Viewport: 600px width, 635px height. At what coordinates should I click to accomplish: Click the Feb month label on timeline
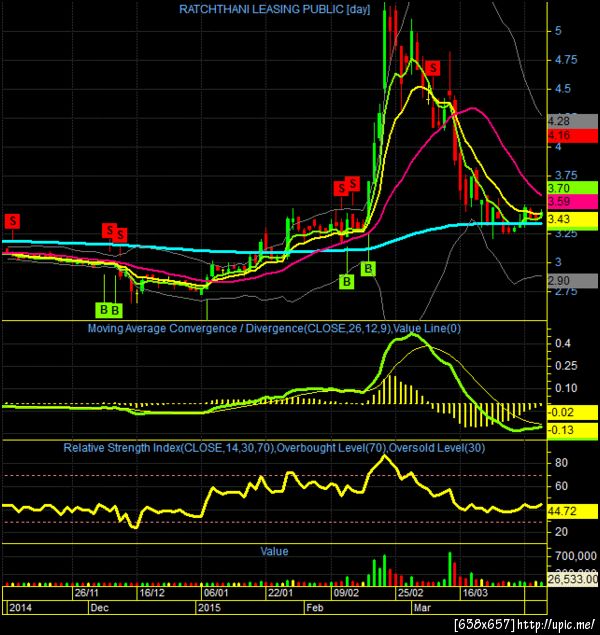coord(315,607)
